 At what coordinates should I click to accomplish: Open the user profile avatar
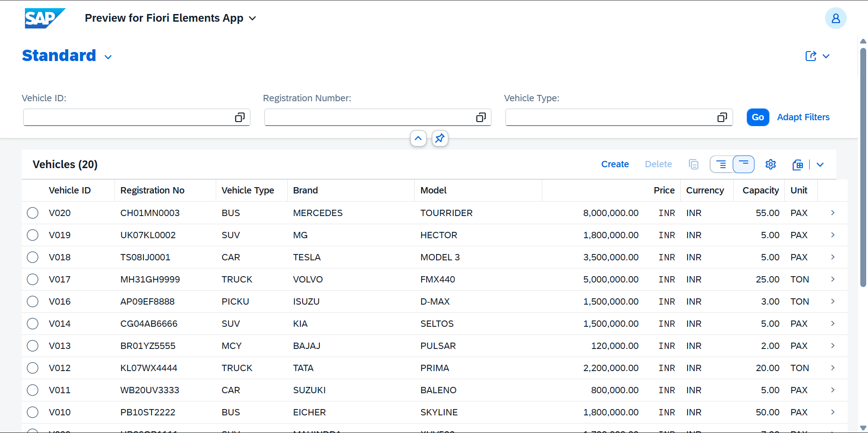pyautogui.click(x=835, y=18)
